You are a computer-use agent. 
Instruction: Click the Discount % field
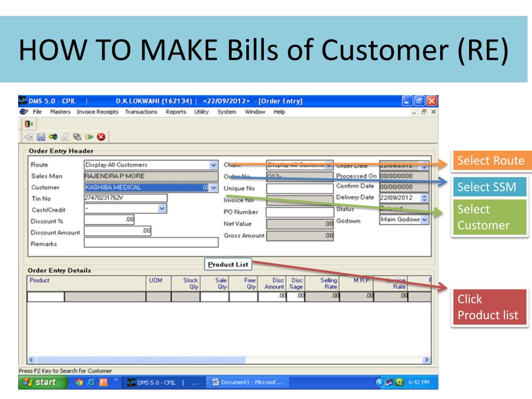[109, 220]
